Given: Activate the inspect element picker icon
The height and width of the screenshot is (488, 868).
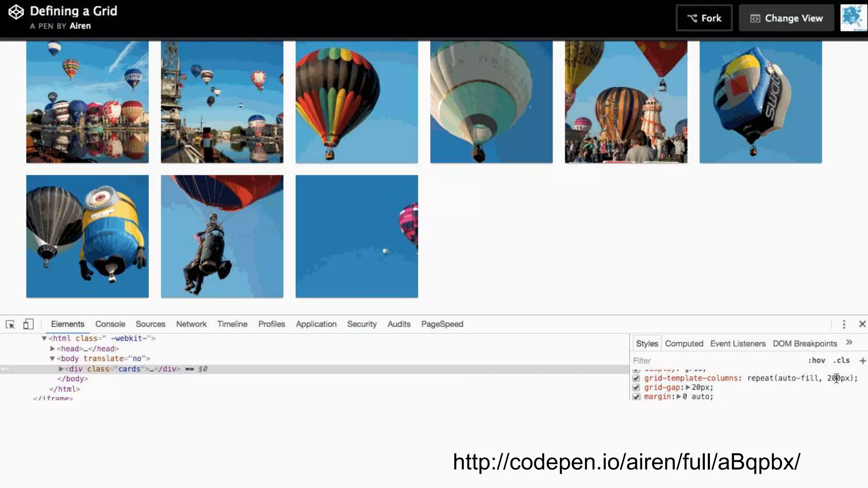Looking at the screenshot, I should pos(10,324).
